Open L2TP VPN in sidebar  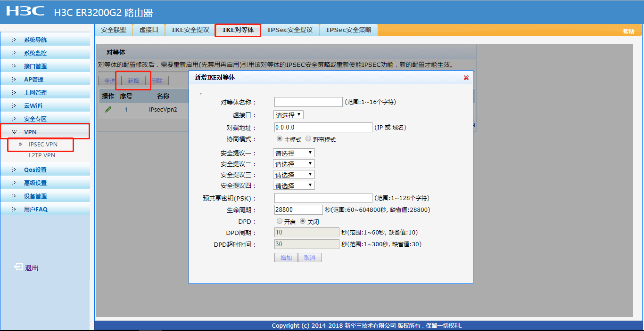click(x=42, y=155)
